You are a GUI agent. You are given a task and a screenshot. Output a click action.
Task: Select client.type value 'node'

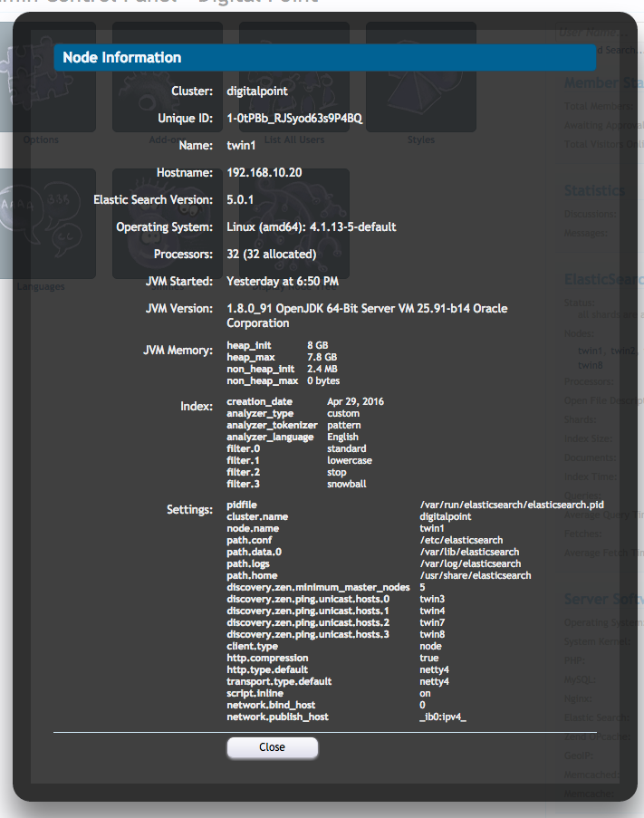click(431, 647)
